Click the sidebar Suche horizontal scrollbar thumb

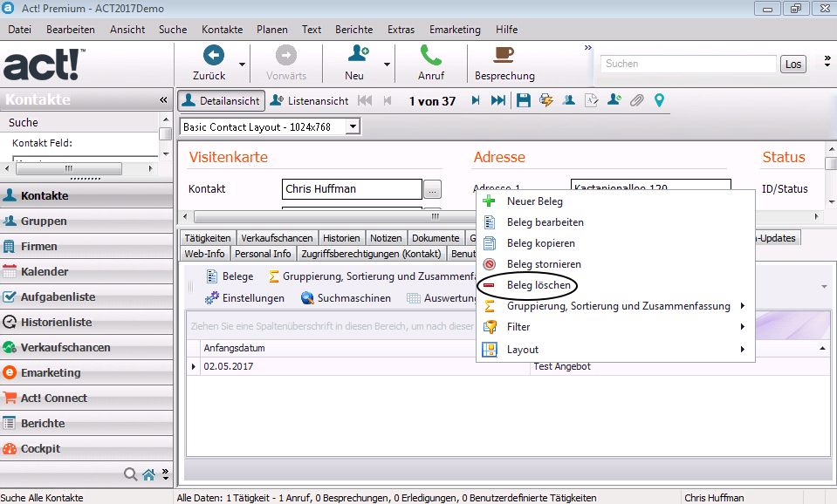click(69, 168)
